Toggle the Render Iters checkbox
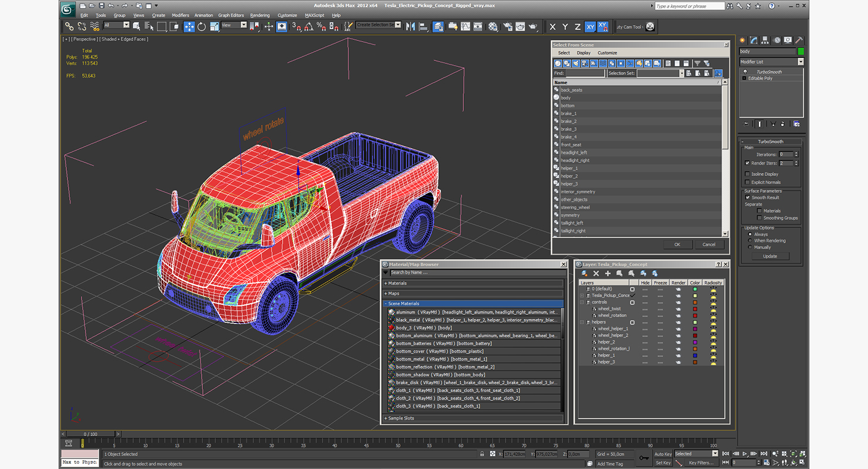The image size is (868, 469). [x=747, y=163]
